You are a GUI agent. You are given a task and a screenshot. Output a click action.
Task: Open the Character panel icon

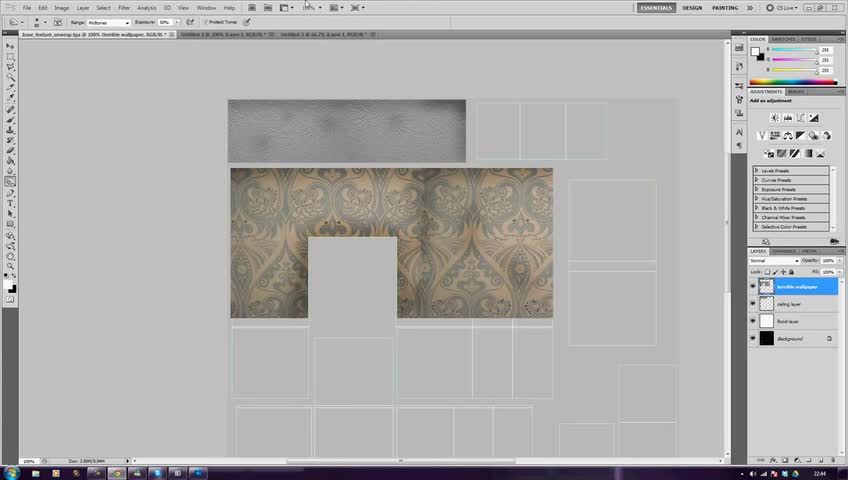point(739,132)
